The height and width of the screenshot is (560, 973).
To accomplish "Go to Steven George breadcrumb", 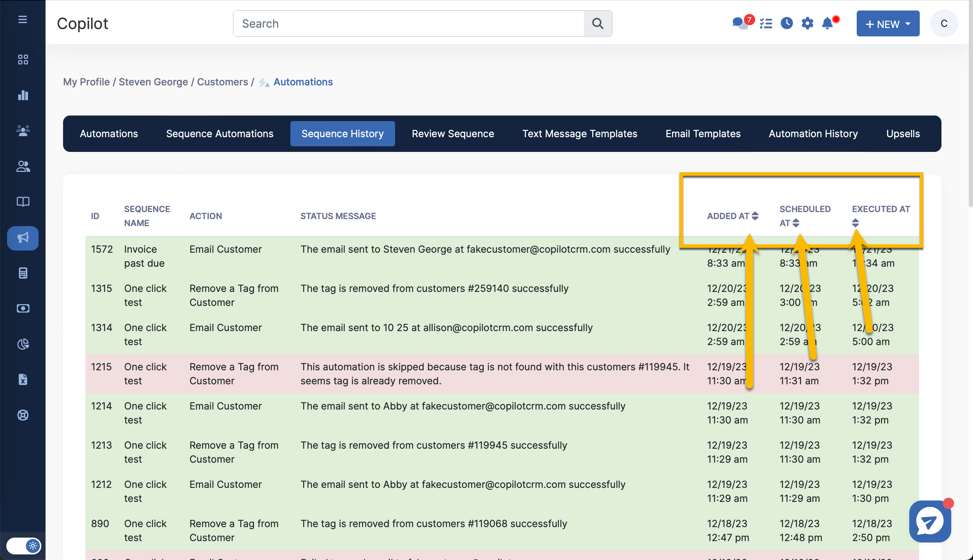I will click(x=153, y=82).
